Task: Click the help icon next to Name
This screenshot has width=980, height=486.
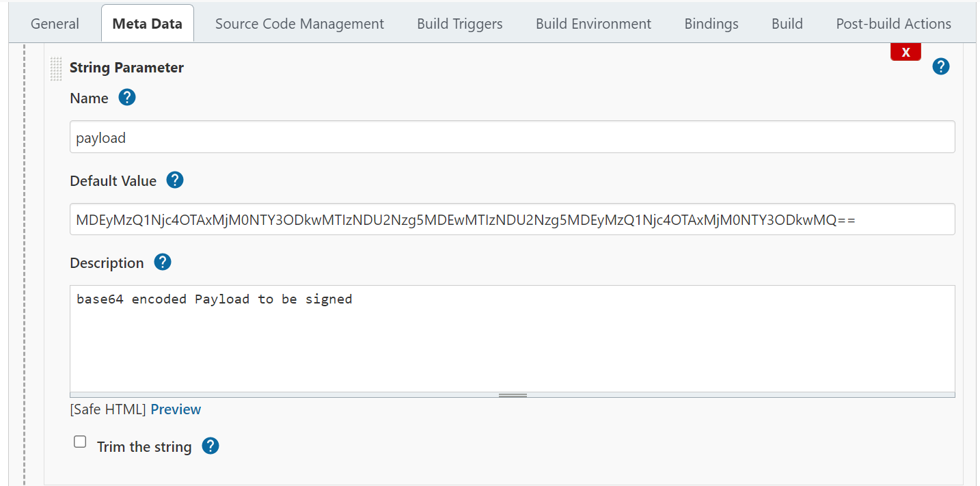Action: [x=127, y=98]
